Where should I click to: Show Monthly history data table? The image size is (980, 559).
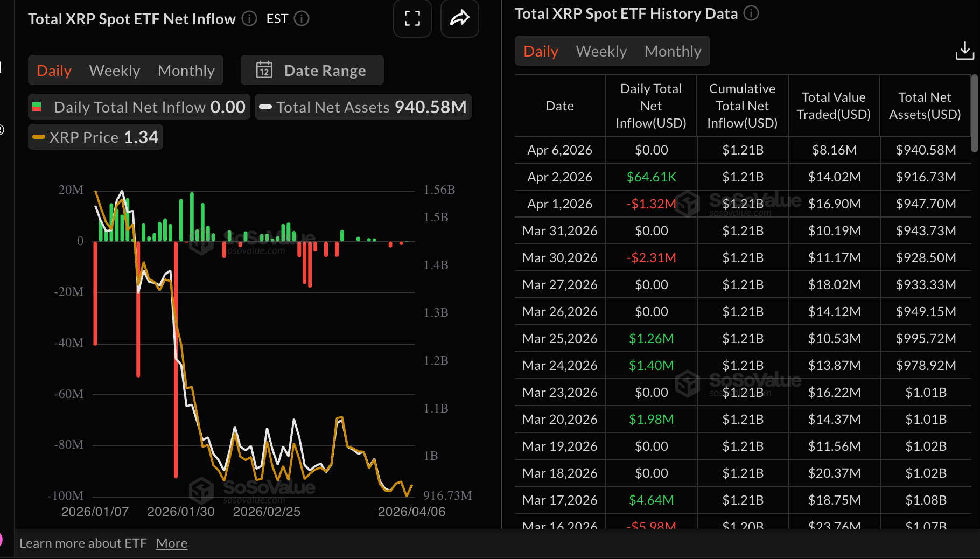coord(673,51)
